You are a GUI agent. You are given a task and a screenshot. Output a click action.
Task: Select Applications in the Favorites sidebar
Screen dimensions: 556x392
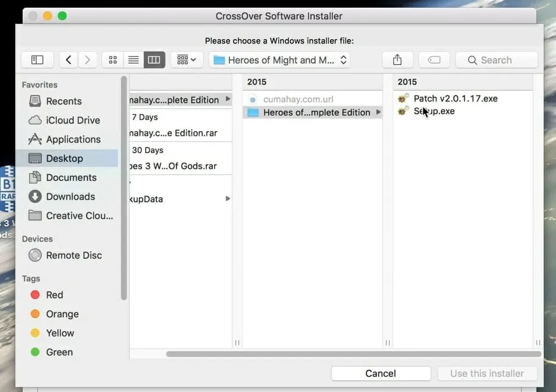tap(73, 139)
